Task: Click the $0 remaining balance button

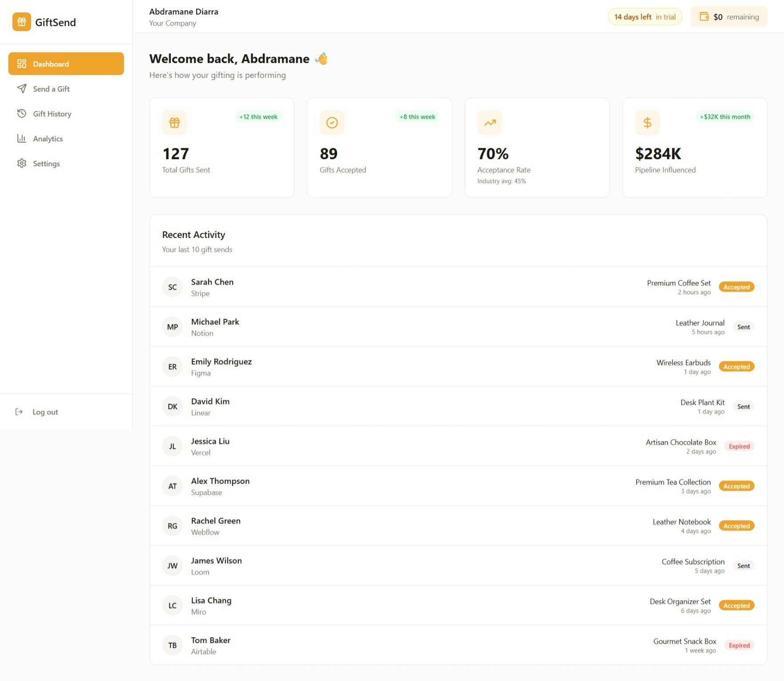Action: coord(729,17)
